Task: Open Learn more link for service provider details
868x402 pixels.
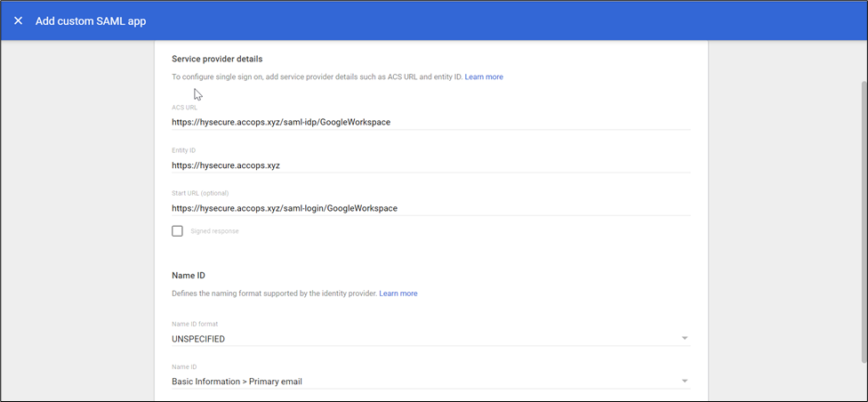Action: 483,77
